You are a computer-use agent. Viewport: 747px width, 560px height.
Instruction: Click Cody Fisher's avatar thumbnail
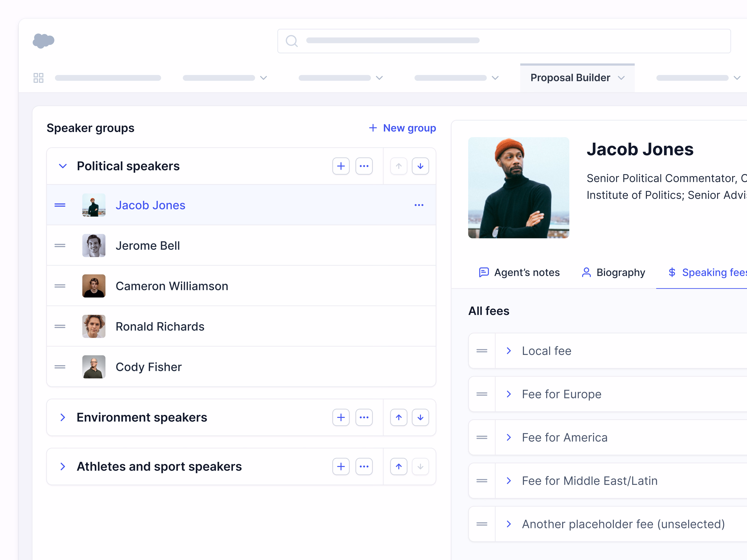click(94, 367)
